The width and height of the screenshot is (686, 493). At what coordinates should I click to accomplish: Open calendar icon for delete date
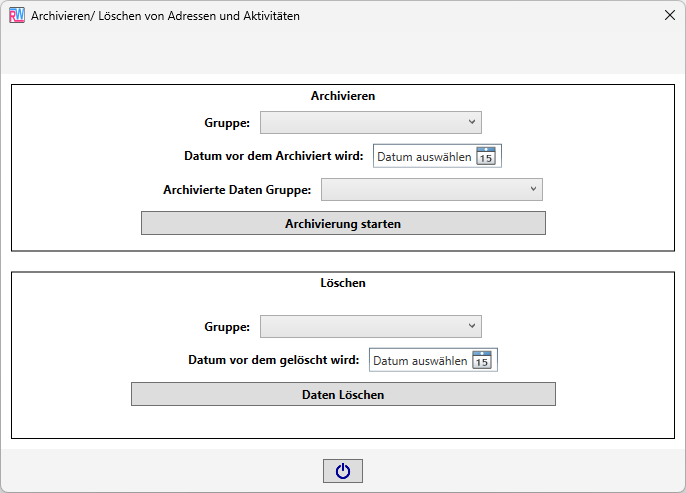[x=482, y=360]
